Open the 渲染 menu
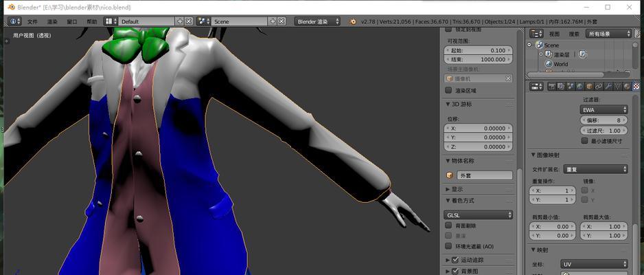 [52, 21]
